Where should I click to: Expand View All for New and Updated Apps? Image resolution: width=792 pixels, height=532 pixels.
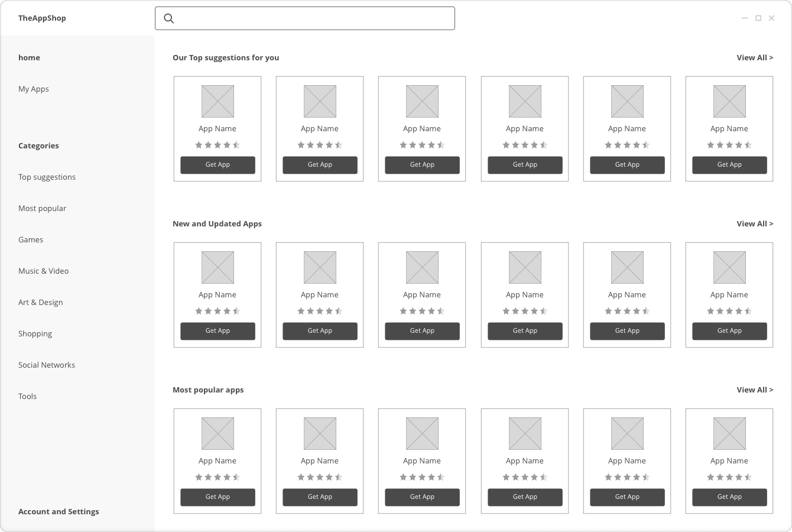(x=755, y=224)
